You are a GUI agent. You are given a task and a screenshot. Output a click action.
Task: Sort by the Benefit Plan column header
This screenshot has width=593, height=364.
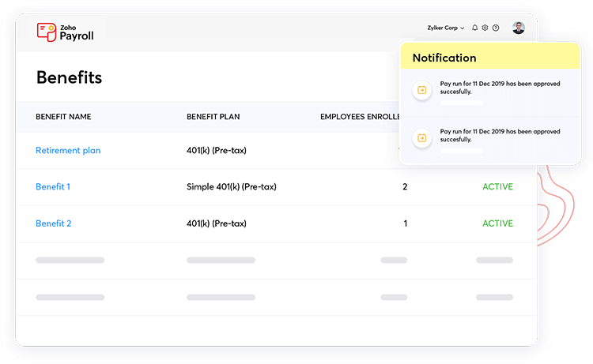click(213, 117)
